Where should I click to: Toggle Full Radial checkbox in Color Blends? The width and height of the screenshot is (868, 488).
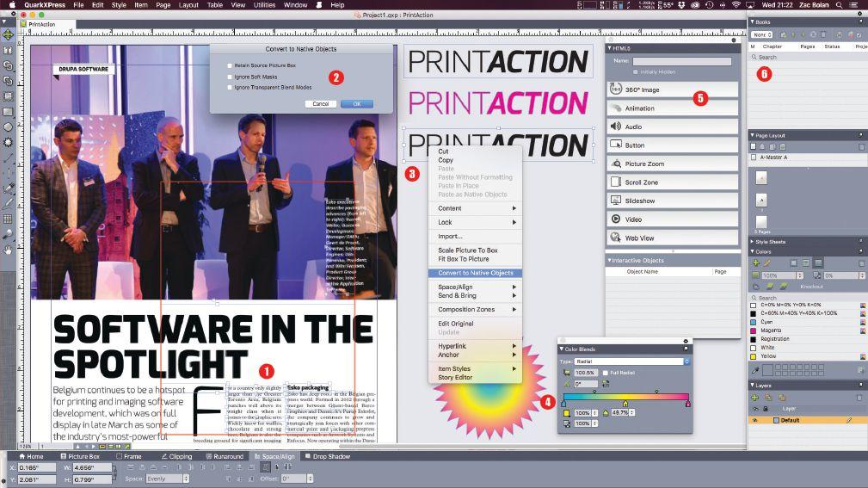[605, 373]
